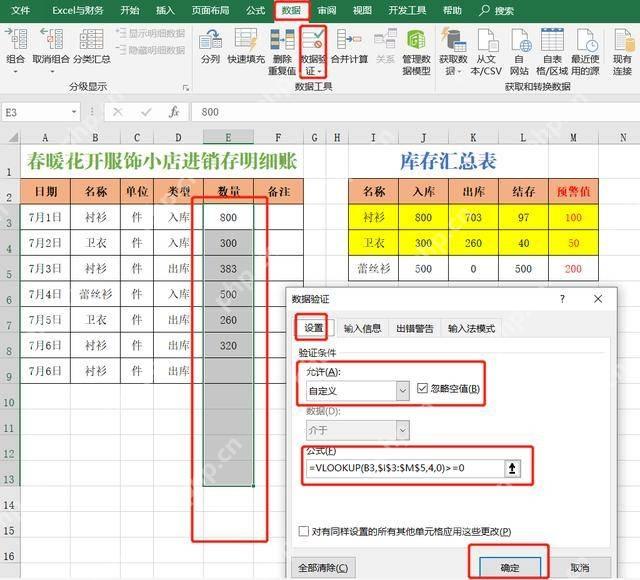Open 管理数据模型 data model
Viewport: 640px width, 580px height.
pos(416,51)
